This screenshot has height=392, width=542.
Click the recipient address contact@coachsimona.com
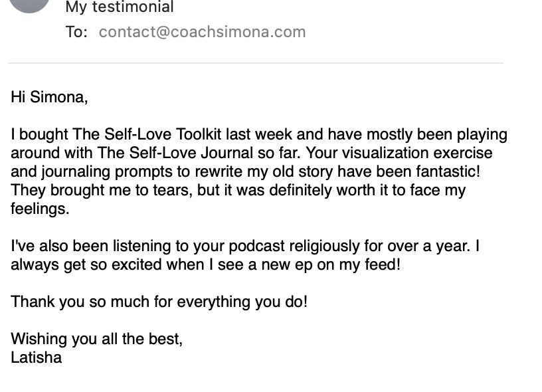(x=202, y=32)
